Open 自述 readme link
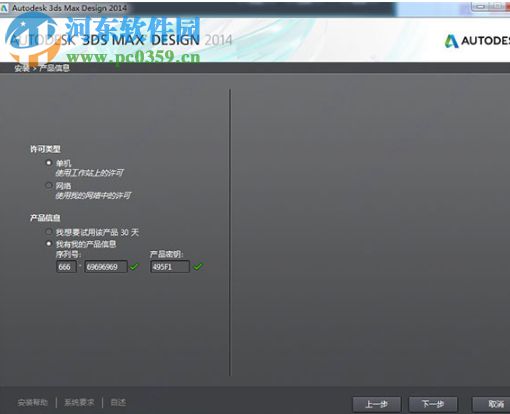Screen dimensions: 510x414 point(118,403)
